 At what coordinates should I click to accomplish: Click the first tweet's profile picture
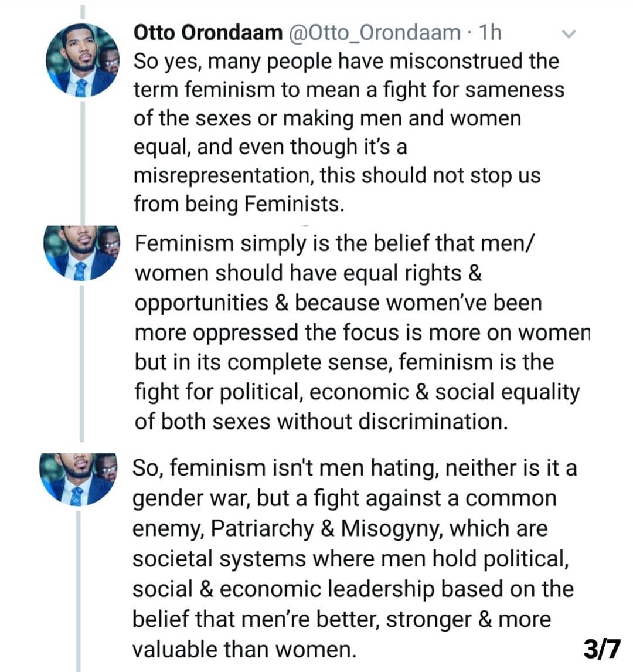(x=83, y=60)
